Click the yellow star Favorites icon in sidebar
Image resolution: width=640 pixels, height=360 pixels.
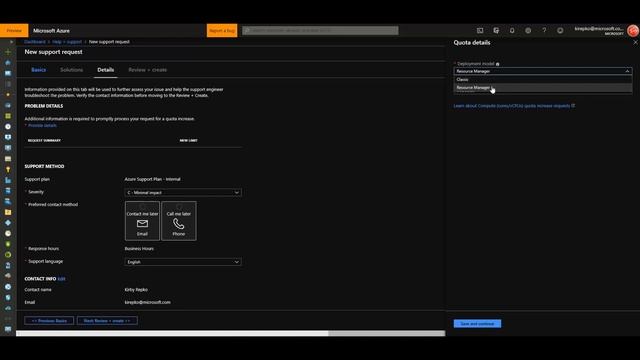(x=8, y=95)
